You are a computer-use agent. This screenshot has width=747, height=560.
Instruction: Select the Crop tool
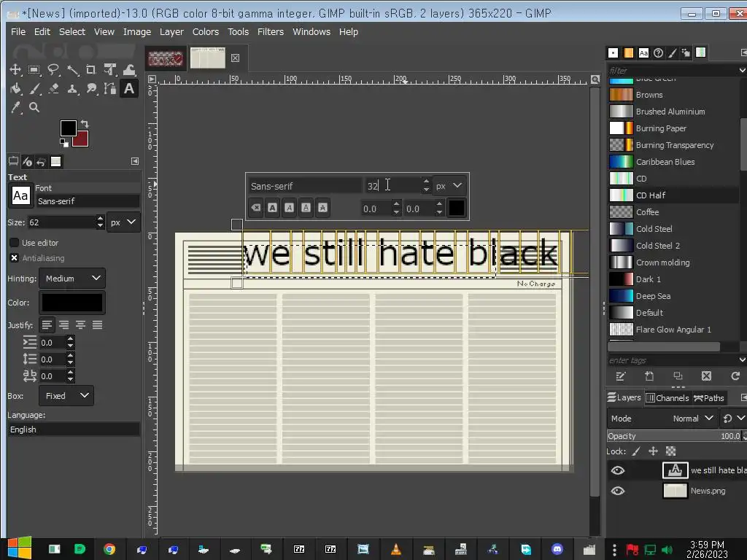[91, 69]
